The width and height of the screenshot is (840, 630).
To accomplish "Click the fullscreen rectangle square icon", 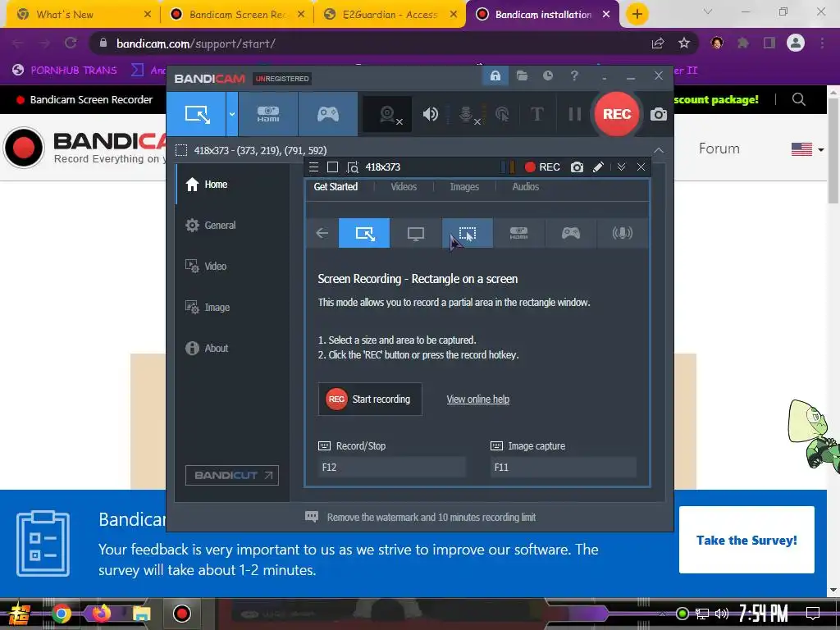I will (x=333, y=167).
